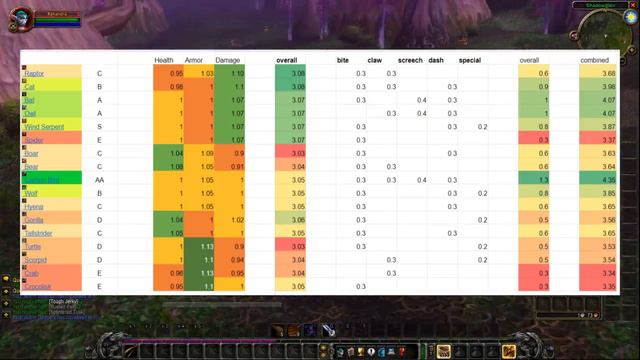Click the Armor column header

193,60
